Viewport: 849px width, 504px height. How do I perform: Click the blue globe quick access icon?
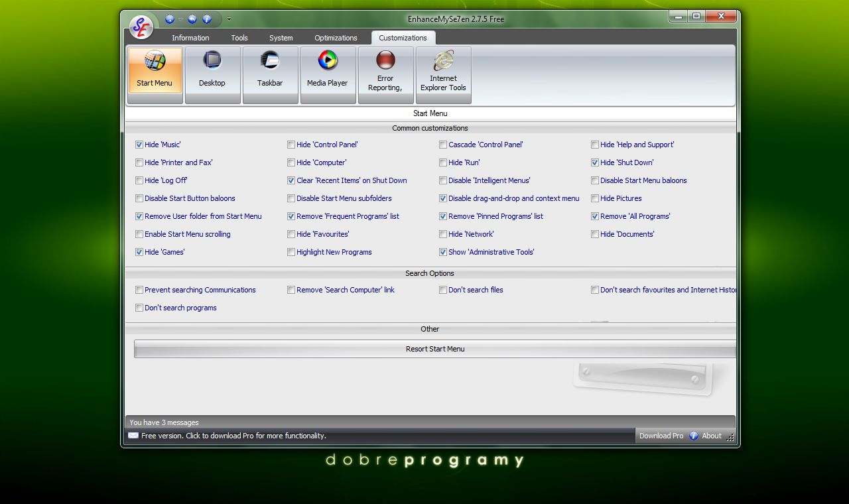(170, 19)
